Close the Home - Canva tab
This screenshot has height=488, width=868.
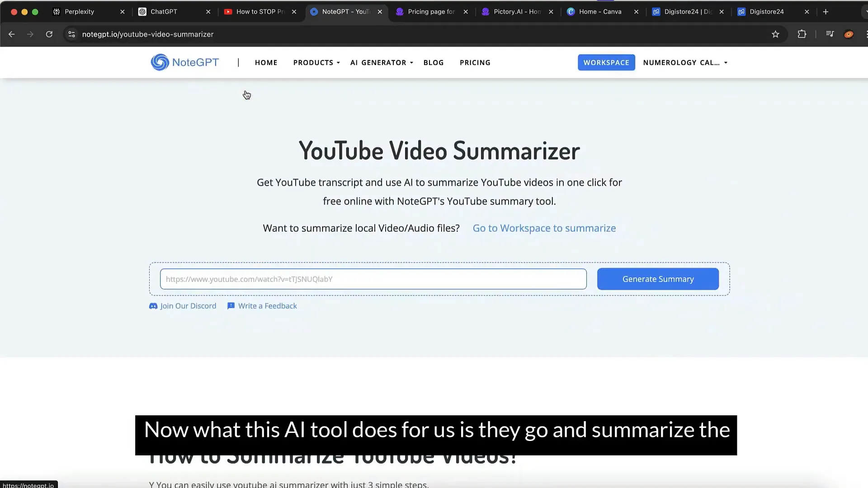[x=636, y=12]
